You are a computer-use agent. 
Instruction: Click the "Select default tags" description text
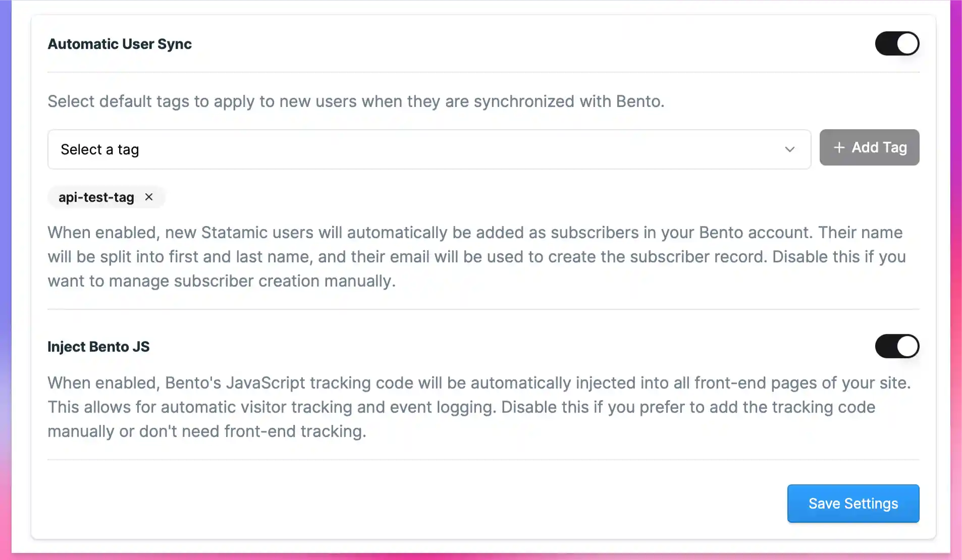356,101
